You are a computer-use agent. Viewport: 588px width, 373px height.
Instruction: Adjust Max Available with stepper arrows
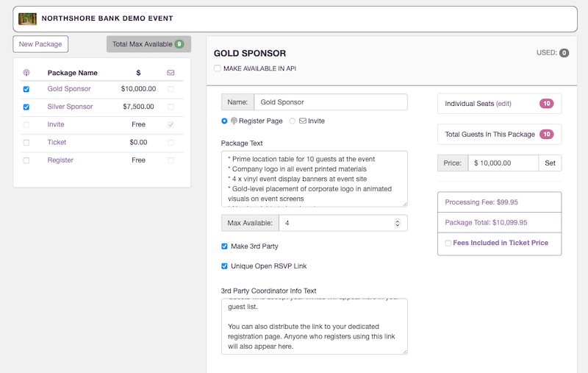pyautogui.click(x=398, y=222)
